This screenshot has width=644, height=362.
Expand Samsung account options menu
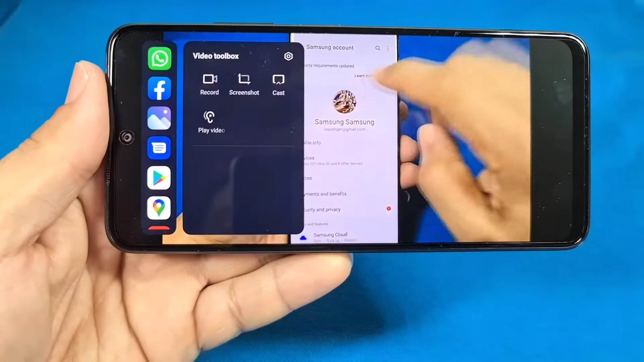click(388, 48)
